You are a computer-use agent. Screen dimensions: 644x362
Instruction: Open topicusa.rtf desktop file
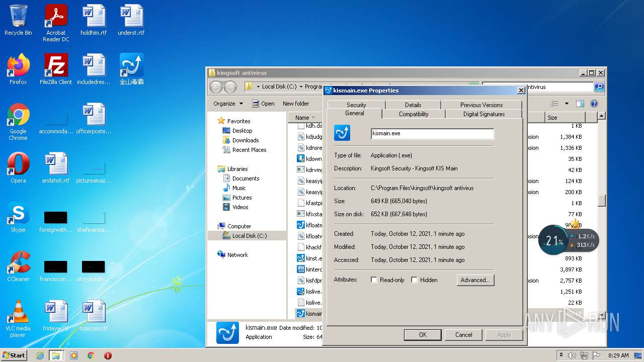(x=94, y=315)
